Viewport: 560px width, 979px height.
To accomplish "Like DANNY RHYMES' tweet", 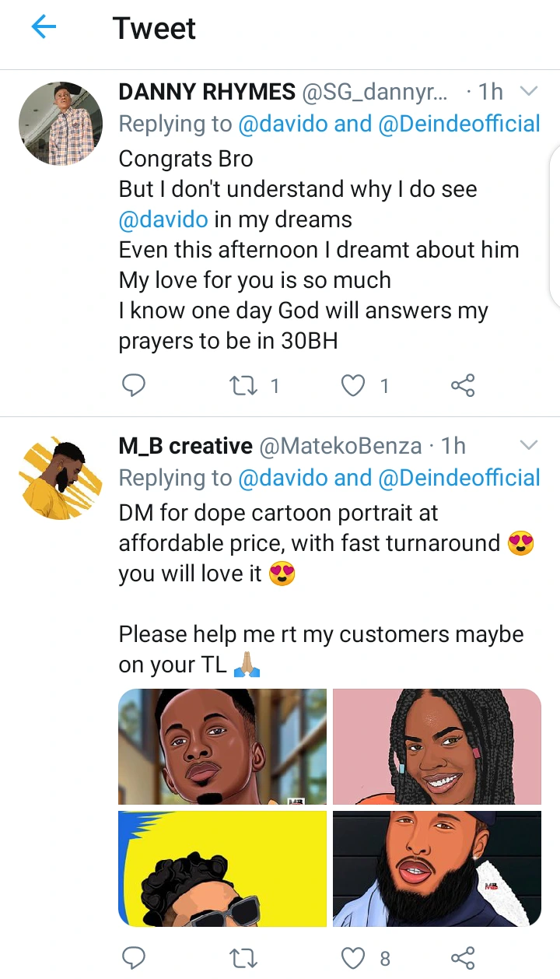I will (355, 384).
